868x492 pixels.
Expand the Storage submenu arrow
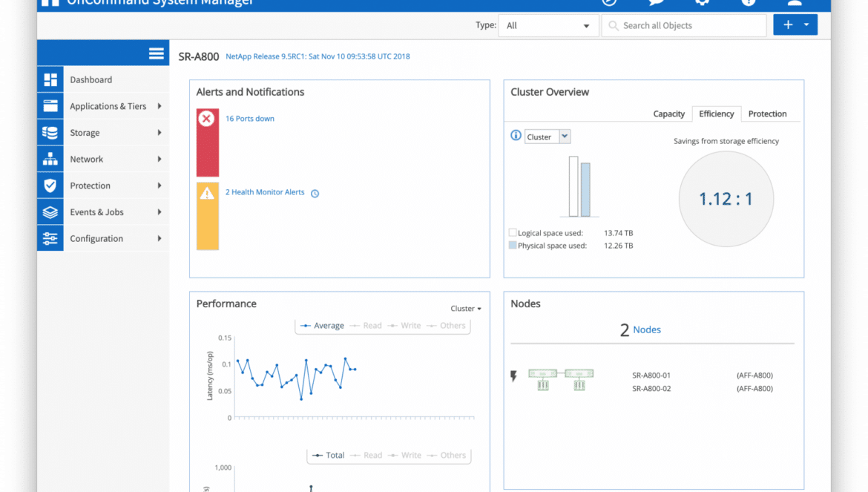(x=160, y=133)
